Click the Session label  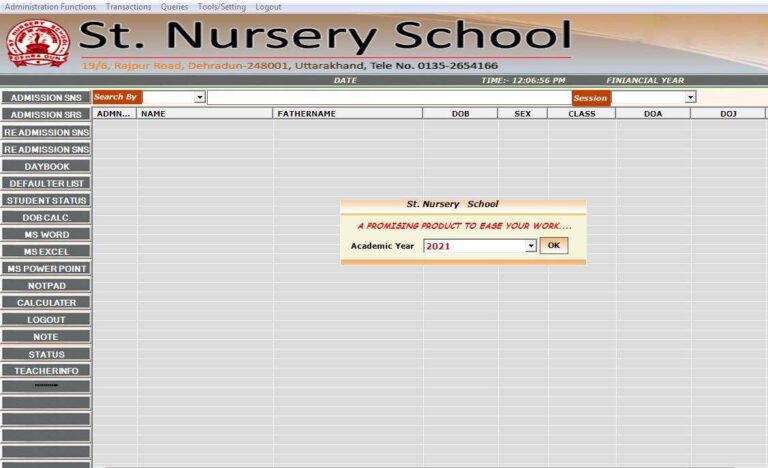pyautogui.click(x=591, y=98)
